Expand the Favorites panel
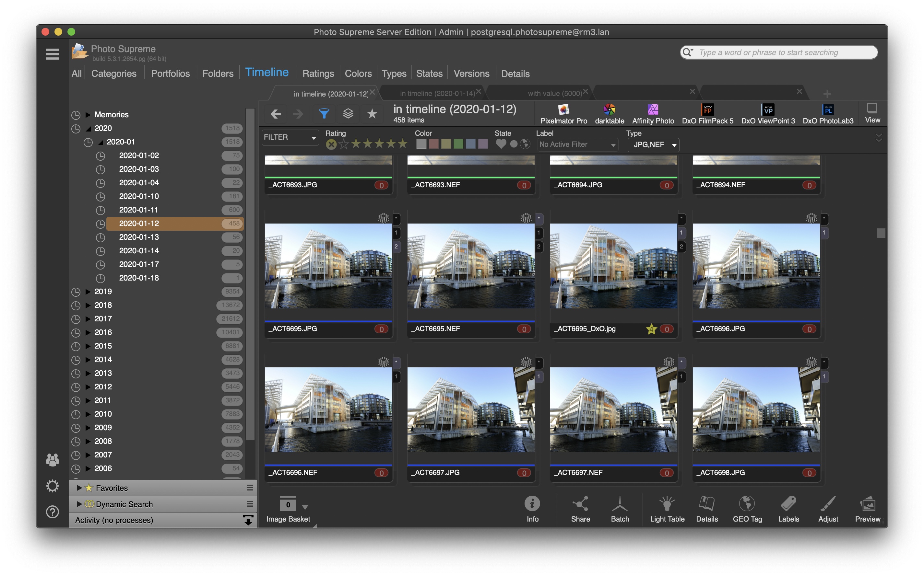The width and height of the screenshot is (924, 576). 79,488
